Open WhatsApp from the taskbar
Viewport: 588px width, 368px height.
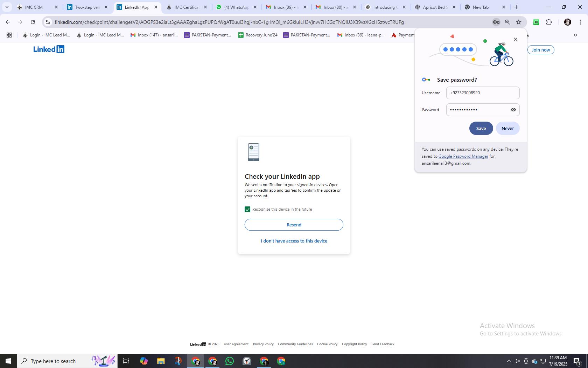pos(230,361)
